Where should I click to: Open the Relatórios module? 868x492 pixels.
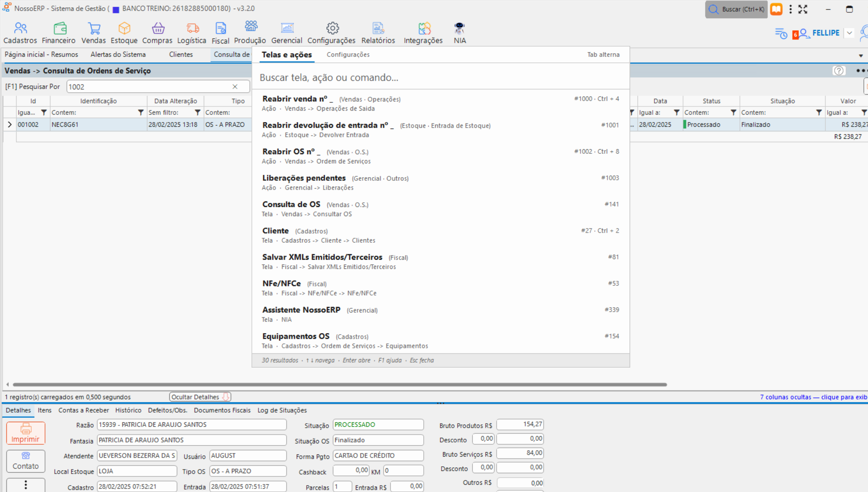pos(378,34)
